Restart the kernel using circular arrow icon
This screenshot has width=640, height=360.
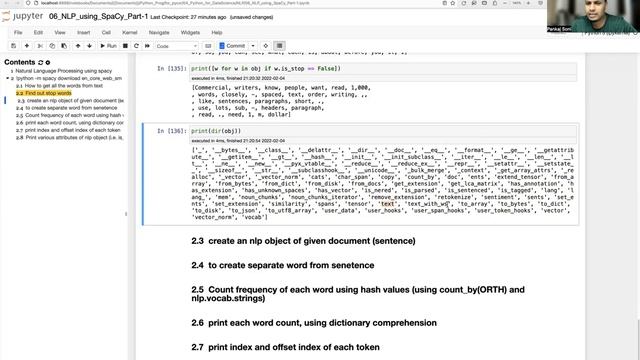coord(136,46)
